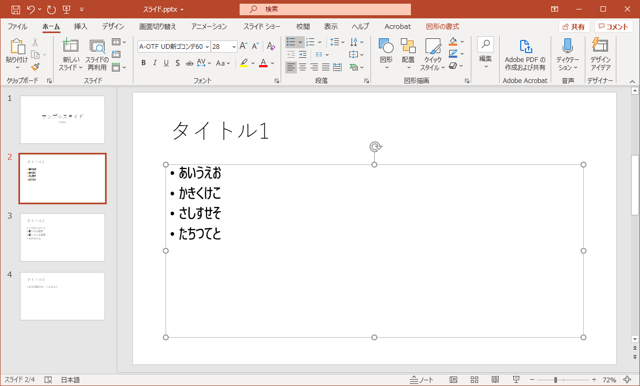
Task: Toggle Underline formatting
Action: [166, 63]
